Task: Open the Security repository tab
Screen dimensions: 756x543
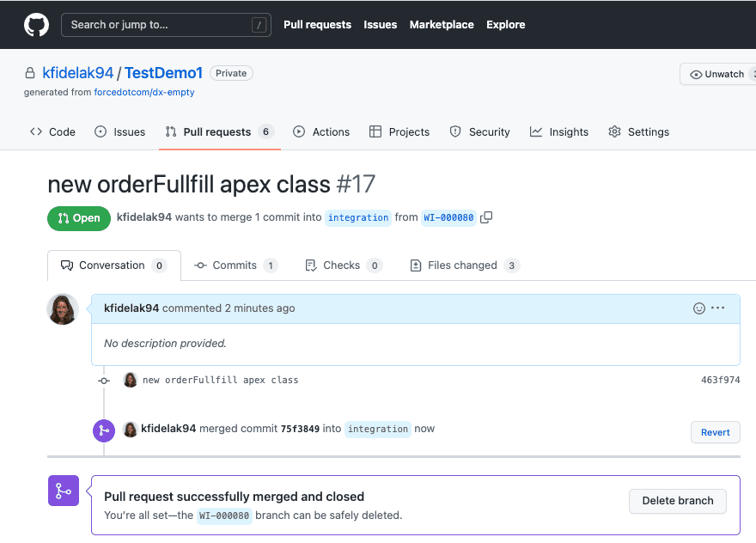Action: (x=479, y=131)
